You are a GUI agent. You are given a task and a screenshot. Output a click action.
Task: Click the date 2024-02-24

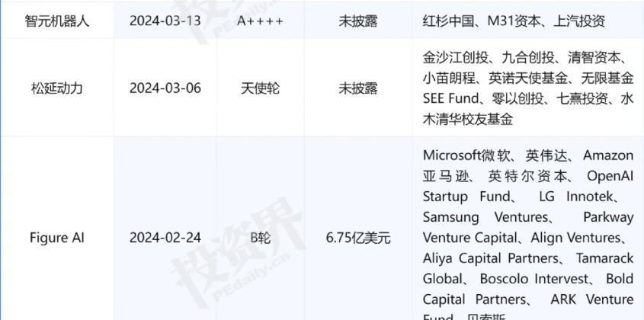click(165, 238)
